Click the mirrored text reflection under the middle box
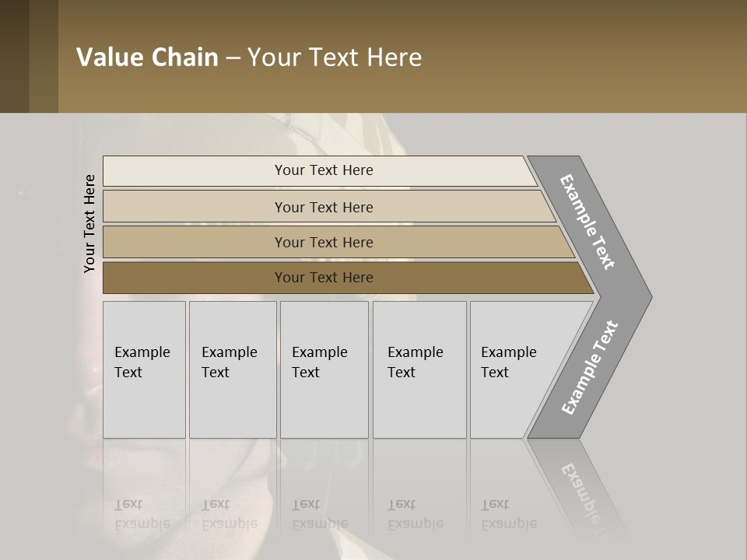 [x=320, y=514]
